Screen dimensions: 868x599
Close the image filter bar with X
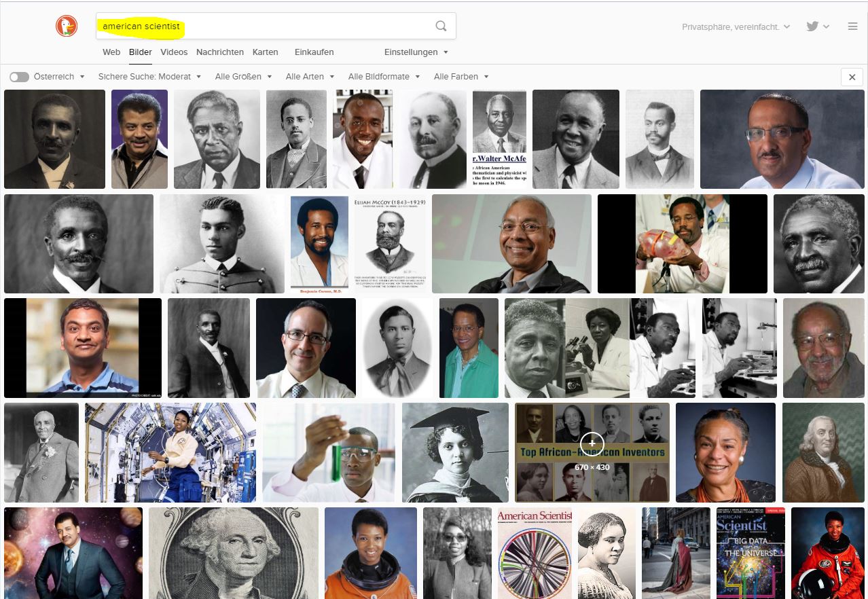(x=852, y=77)
